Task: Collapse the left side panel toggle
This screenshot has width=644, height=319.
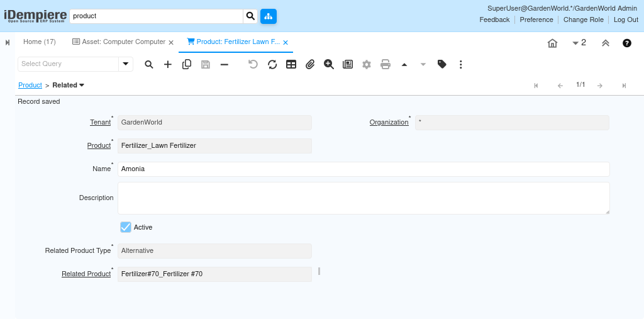Action: 8,42
